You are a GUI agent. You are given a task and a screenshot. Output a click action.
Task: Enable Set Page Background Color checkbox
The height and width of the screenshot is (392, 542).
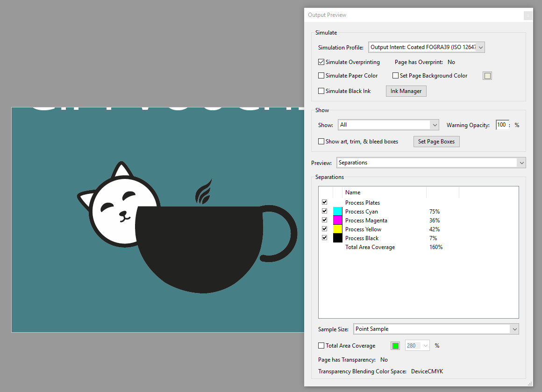(395, 75)
